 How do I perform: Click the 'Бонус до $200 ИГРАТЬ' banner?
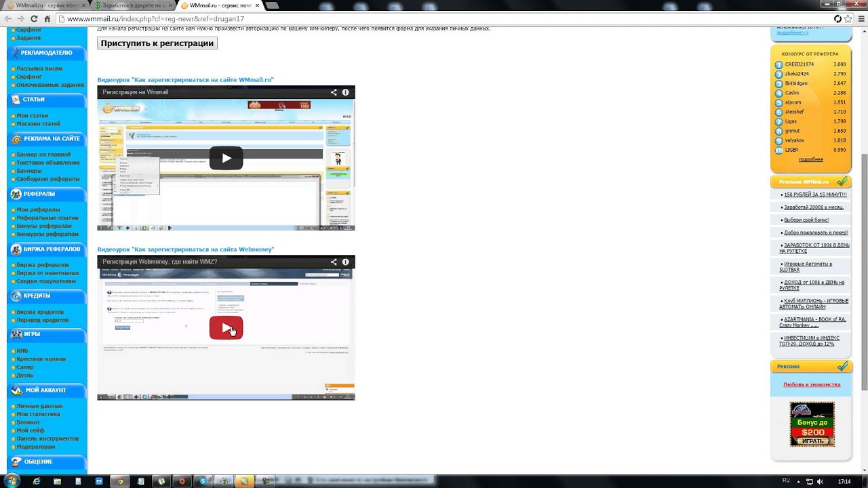812,424
